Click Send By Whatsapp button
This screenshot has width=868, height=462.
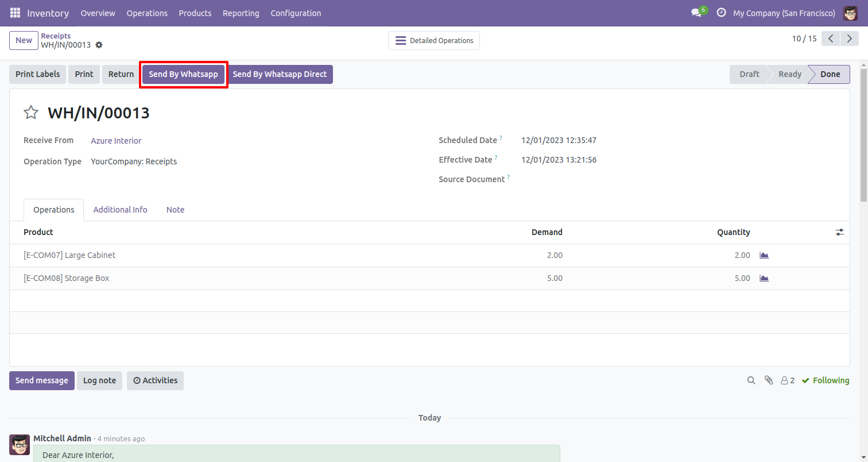point(183,74)
